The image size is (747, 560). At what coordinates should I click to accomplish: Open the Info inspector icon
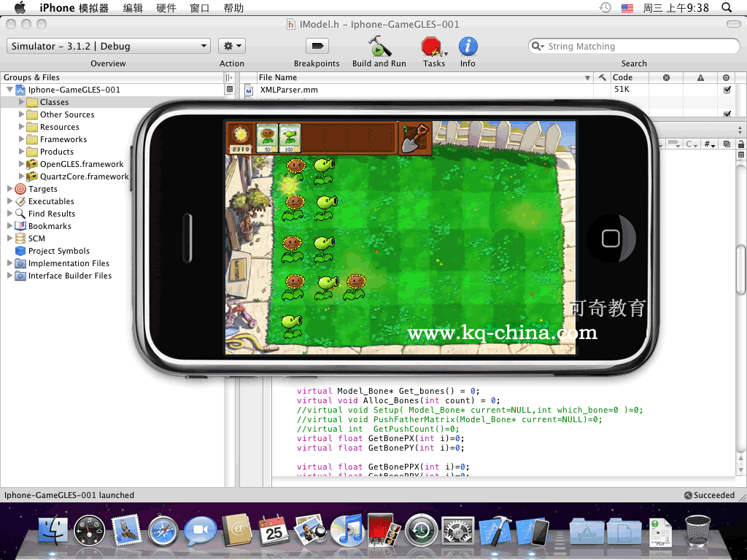(468, 47)
